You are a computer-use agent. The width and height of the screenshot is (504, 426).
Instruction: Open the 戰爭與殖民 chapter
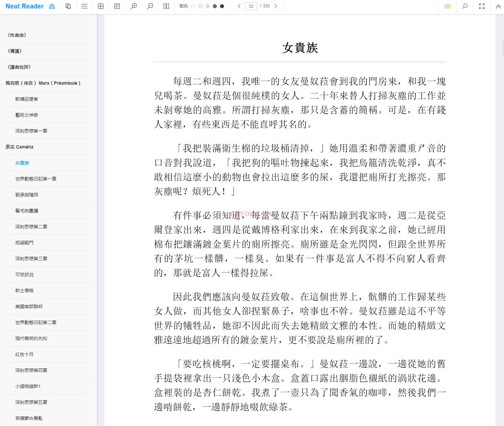pos(27,195)
